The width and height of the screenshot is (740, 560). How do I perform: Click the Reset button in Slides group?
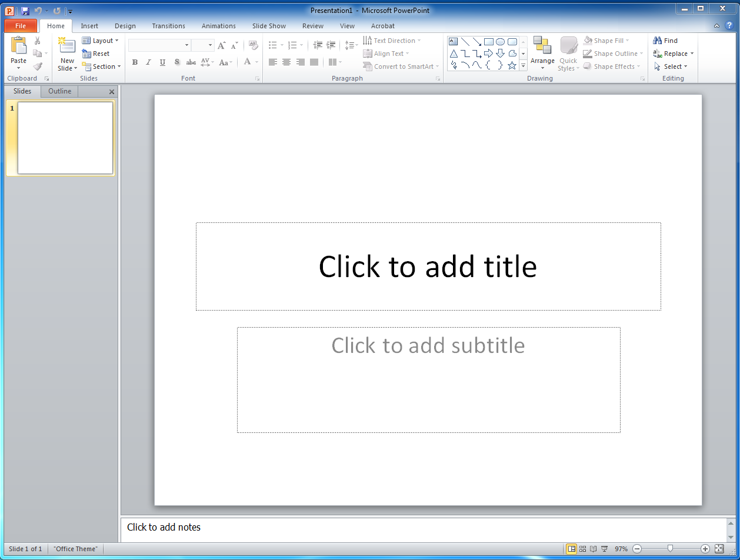[96, 54]
